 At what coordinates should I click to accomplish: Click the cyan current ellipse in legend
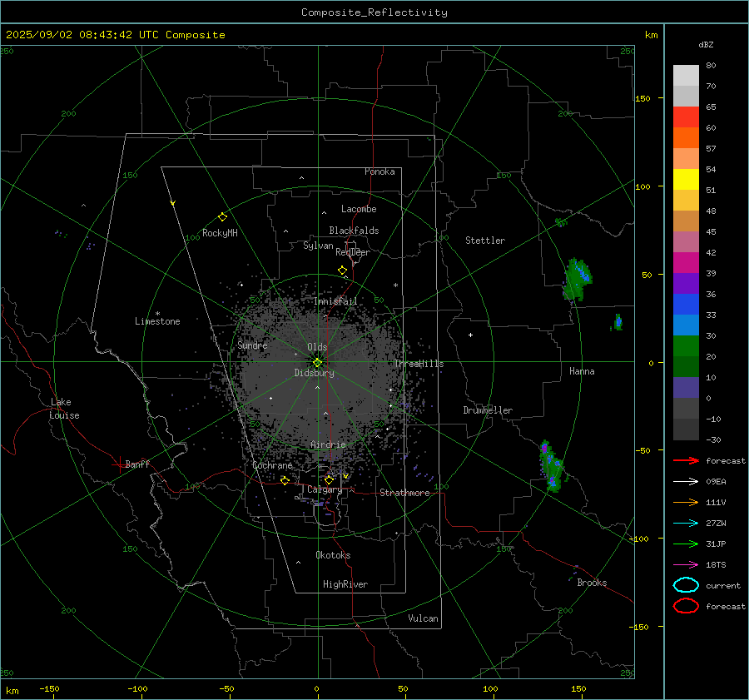tap(686, 585)
